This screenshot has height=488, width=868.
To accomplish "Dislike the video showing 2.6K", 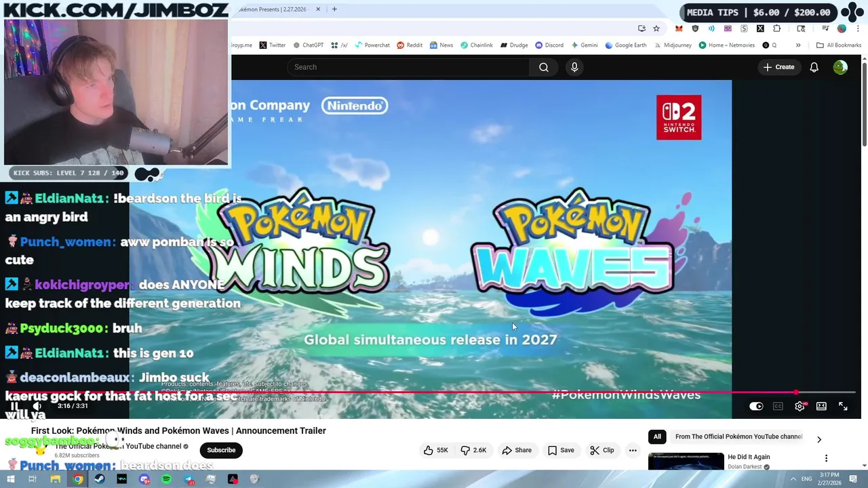I will tap(473, 450).
